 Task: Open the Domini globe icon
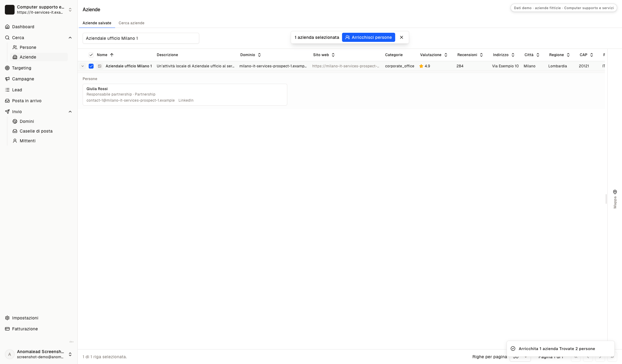click(x=15, y=121)
